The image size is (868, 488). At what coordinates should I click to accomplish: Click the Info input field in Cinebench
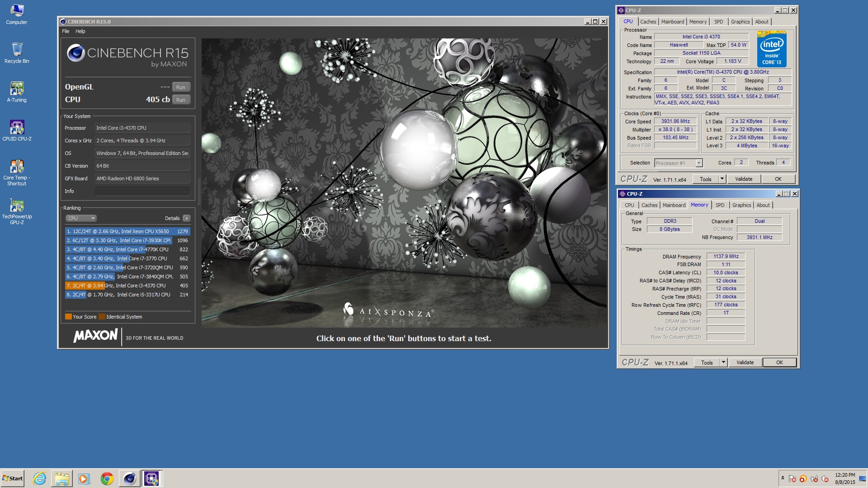coord(142,191)
